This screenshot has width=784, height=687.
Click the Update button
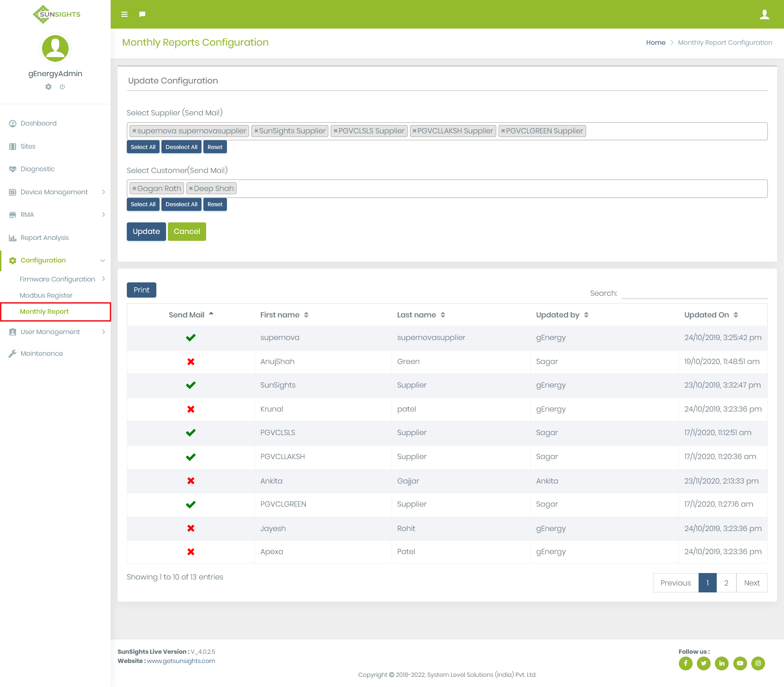point(146,232)
